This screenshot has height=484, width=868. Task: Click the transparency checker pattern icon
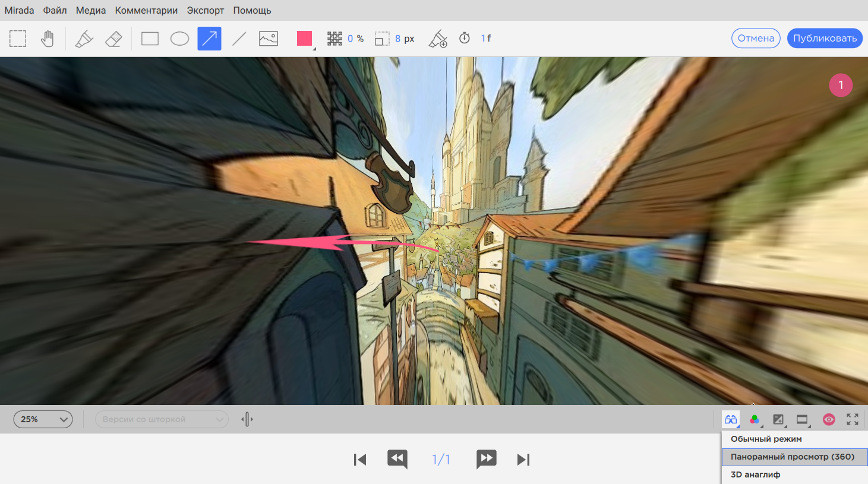point(334,39)
